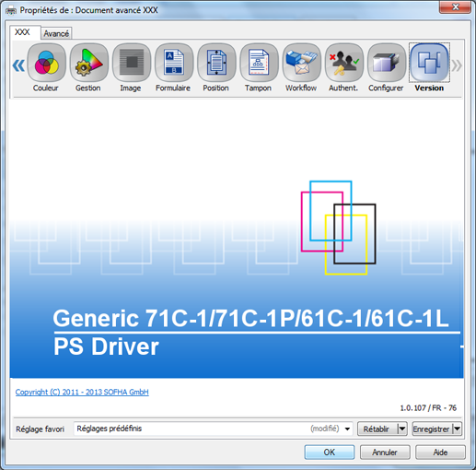Click the PS Driver heading text

point(106,347)
